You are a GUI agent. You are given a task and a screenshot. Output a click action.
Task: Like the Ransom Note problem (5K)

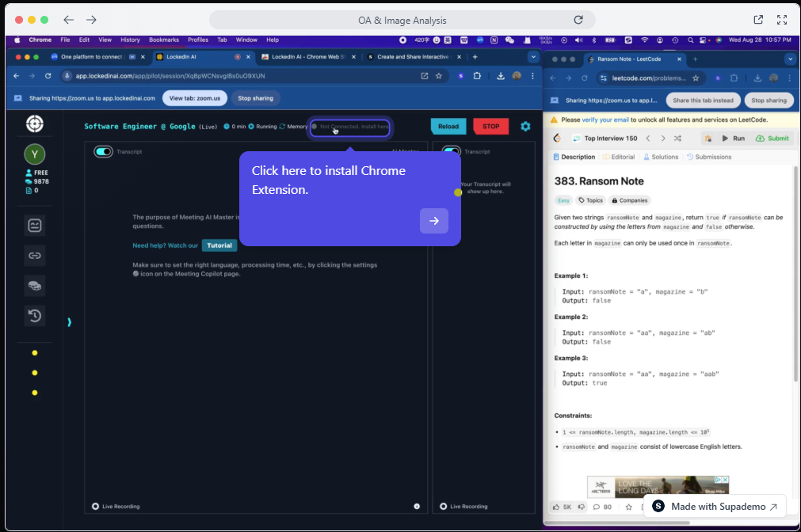(562, 507)
